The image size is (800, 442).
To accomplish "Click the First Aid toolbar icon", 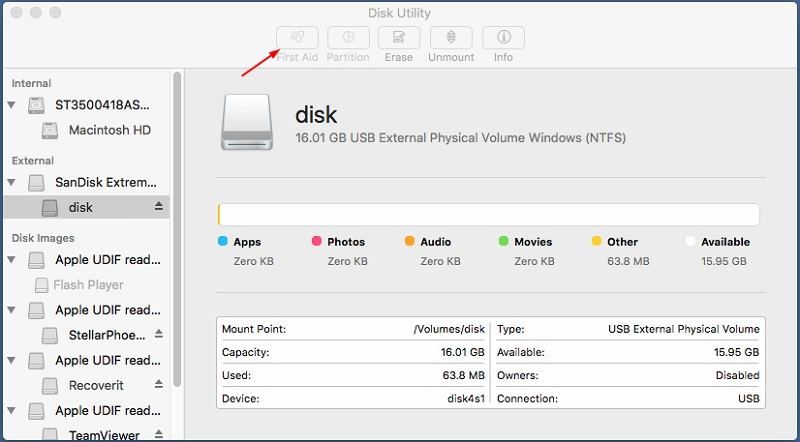I will click(x=297, y=38).
